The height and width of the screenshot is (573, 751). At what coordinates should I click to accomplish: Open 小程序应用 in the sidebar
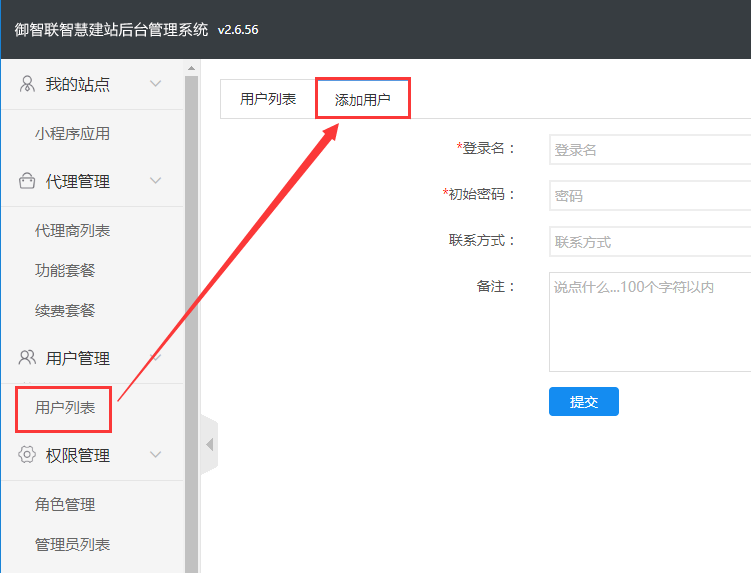pos(72,133)
